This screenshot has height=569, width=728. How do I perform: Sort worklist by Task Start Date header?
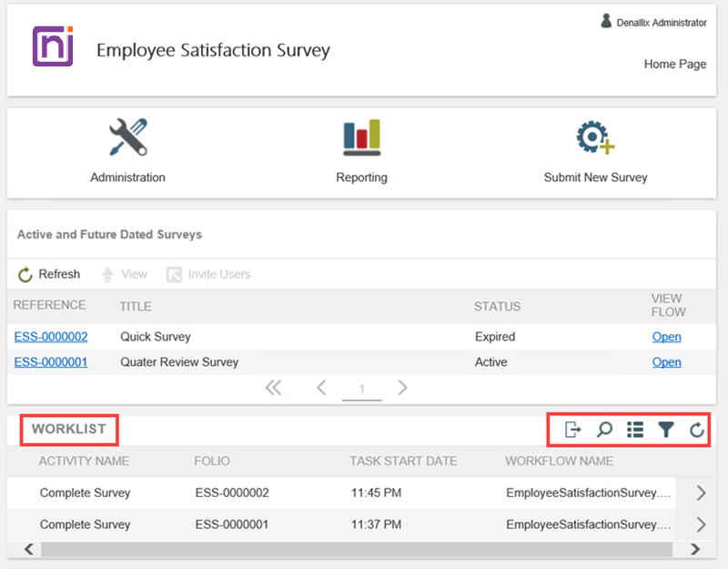pos(403,462)
